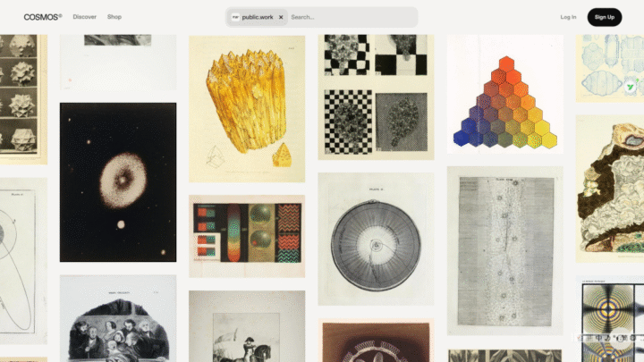Open the Shop page
The height and width of the screenshot is (362, 644).
click(114, 17)
